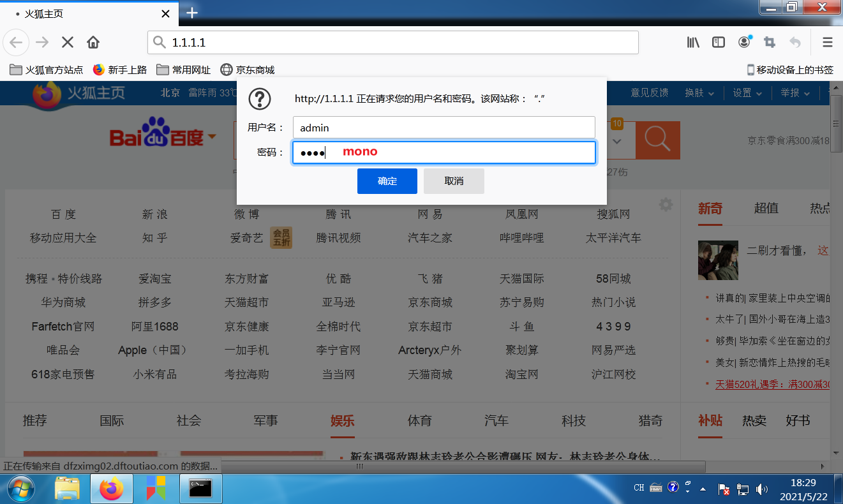Click the browser forward arrow button

pyautogui.click(x=42, y=43)
